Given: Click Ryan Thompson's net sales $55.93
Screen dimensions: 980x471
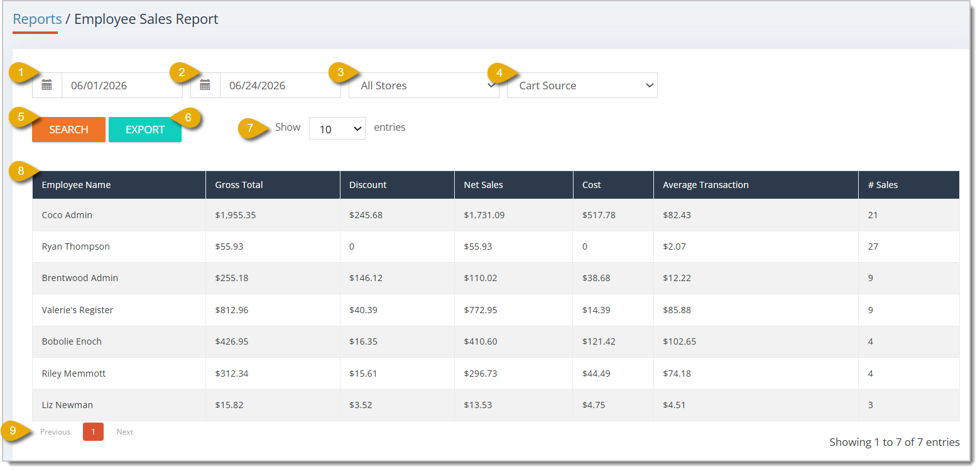Looking at the screenshot, I should 478,247.
